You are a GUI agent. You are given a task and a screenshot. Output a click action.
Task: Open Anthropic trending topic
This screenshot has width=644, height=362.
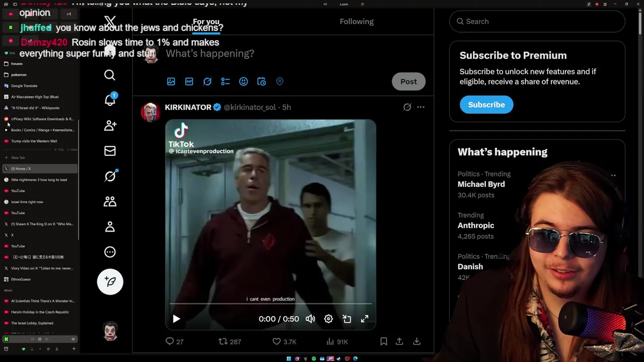476,225
